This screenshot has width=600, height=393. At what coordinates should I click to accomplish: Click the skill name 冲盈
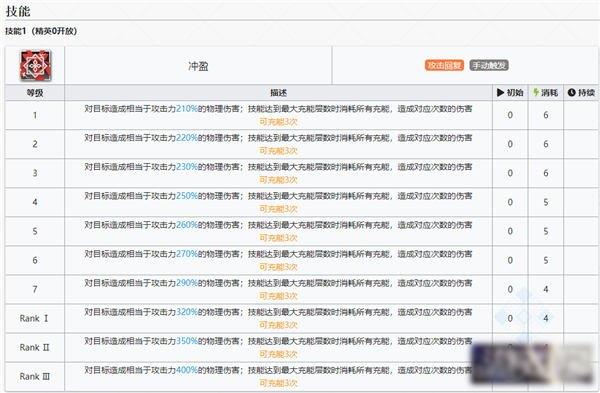[198, 66]
